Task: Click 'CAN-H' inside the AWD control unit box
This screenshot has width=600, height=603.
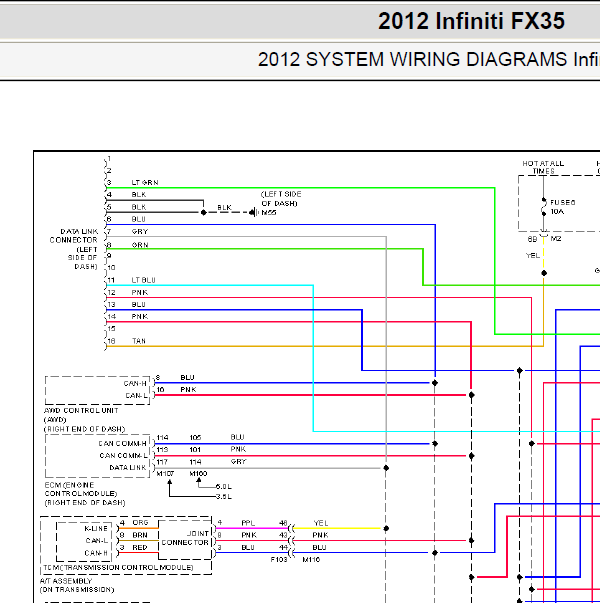Action: pos(135,383)
